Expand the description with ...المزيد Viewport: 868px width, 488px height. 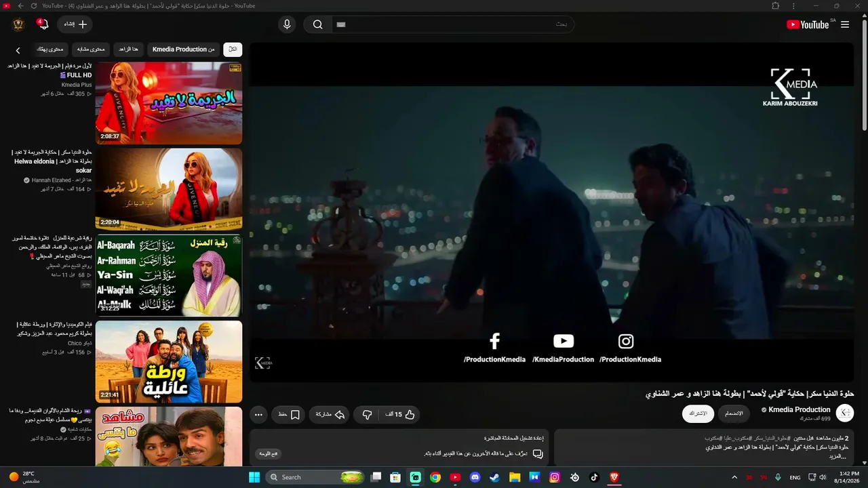point(839,456)
